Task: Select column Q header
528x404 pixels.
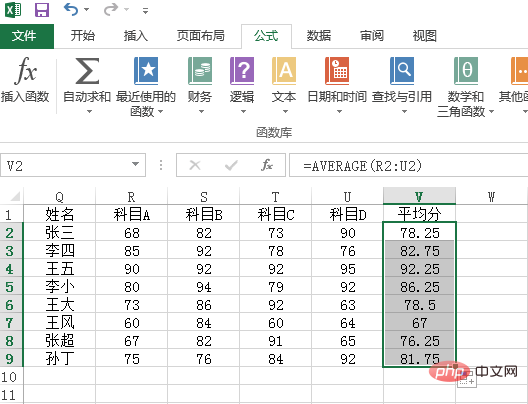Action: [x=60, y=197]
